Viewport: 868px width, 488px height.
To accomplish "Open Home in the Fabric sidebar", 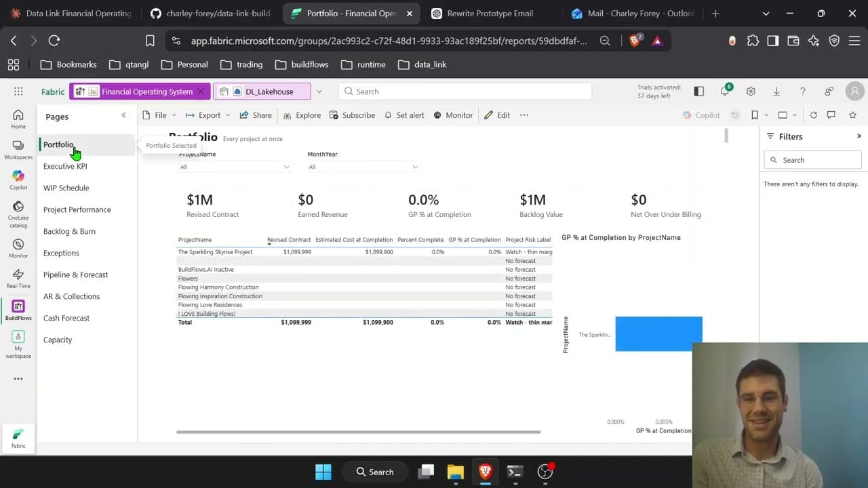I will pos(18,119).
